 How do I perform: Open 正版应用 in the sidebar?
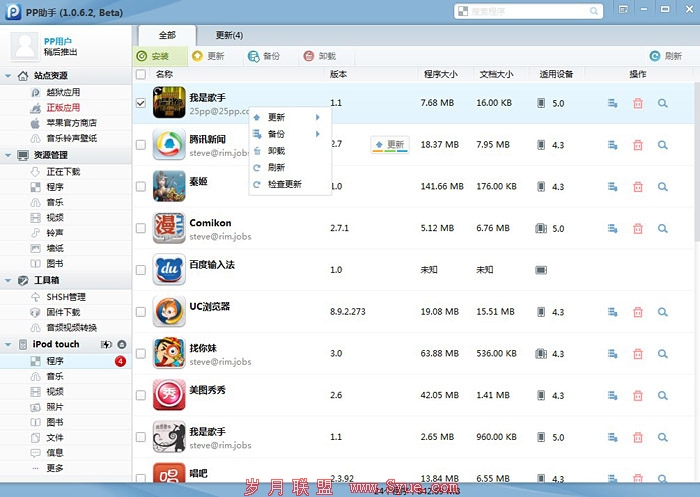tap(63, 108)
